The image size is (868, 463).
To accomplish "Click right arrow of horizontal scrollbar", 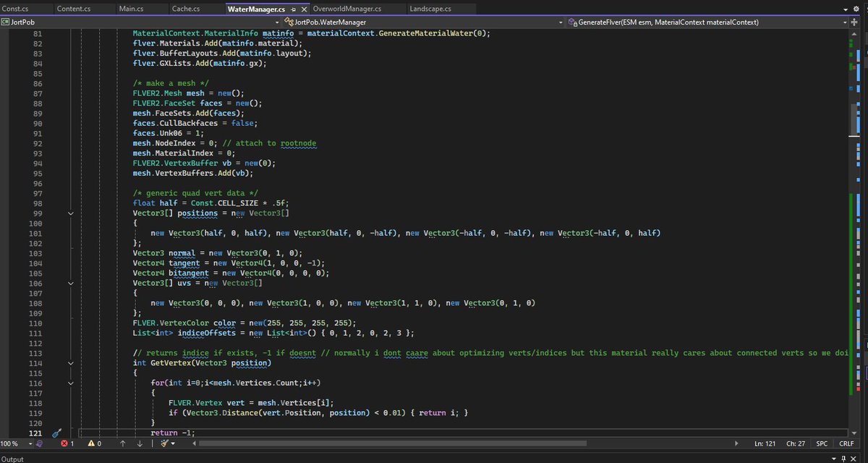I will coord(736,443).
